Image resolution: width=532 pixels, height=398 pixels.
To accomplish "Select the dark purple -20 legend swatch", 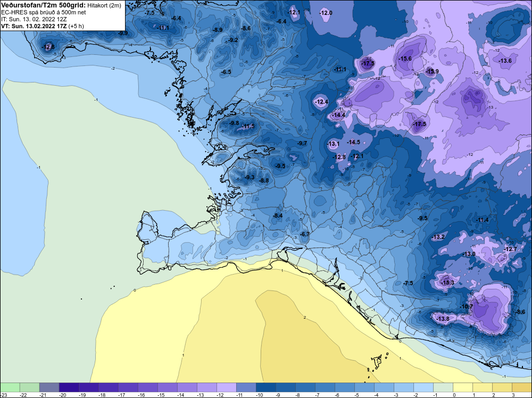I will tap(69, 387).
